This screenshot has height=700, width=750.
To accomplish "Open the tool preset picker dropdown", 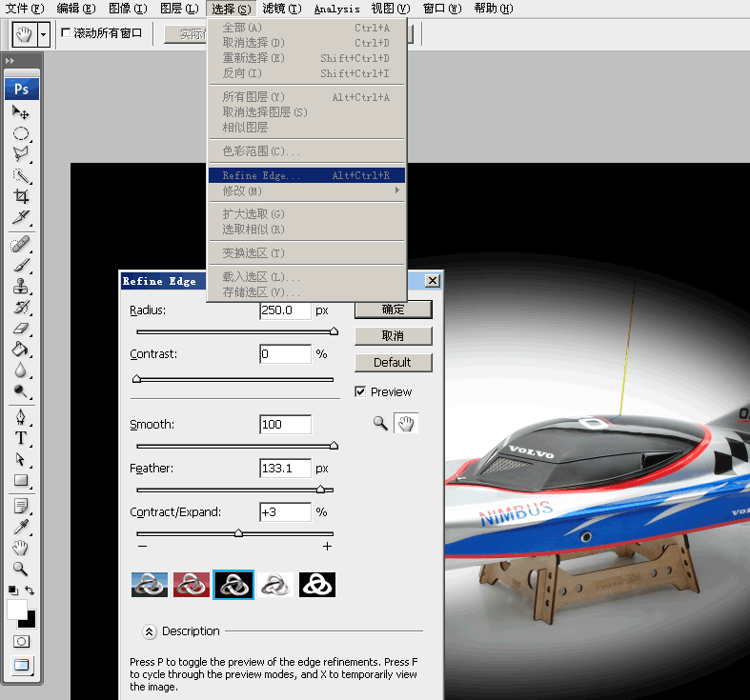I will coord(44,34).
